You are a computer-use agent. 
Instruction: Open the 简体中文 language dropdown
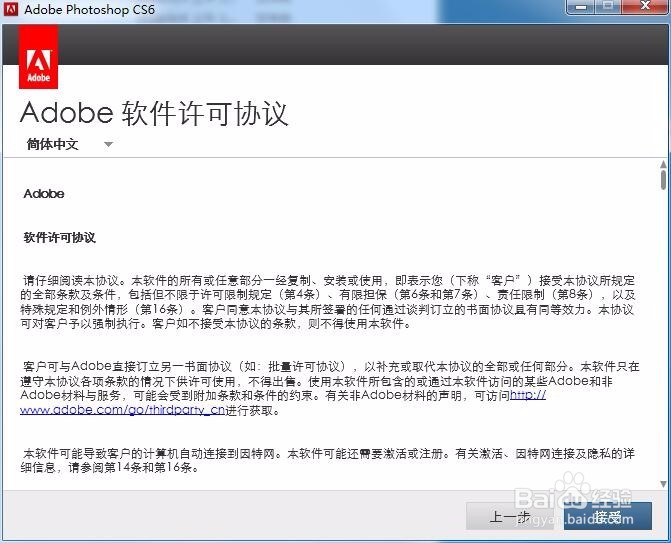pos(69,144)
